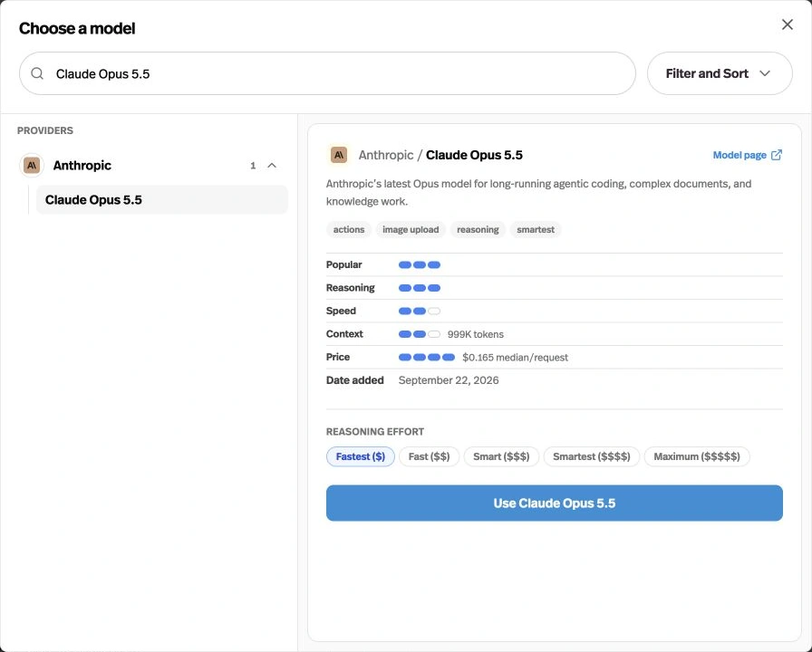Click the Anthropic provider name

click(82, 165)
